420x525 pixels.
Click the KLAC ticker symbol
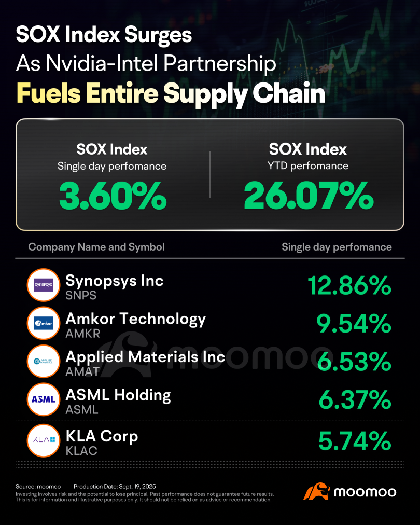point(81,450)
